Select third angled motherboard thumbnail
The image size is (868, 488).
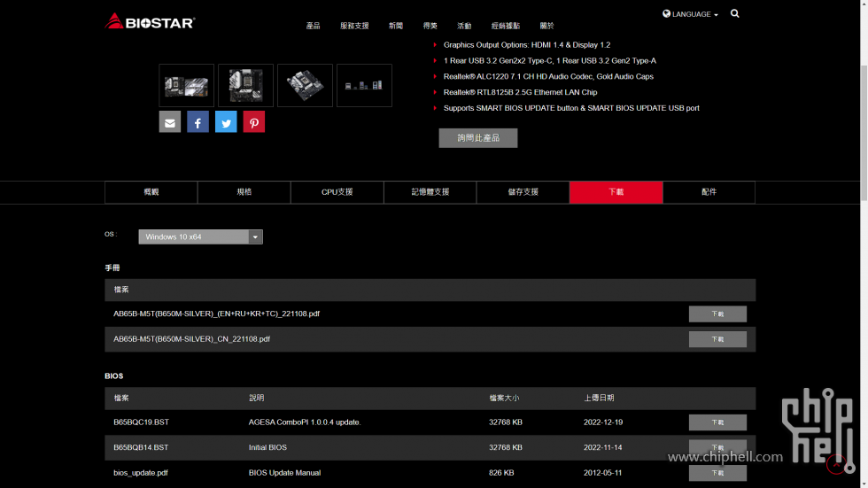[x=305, y=86]
